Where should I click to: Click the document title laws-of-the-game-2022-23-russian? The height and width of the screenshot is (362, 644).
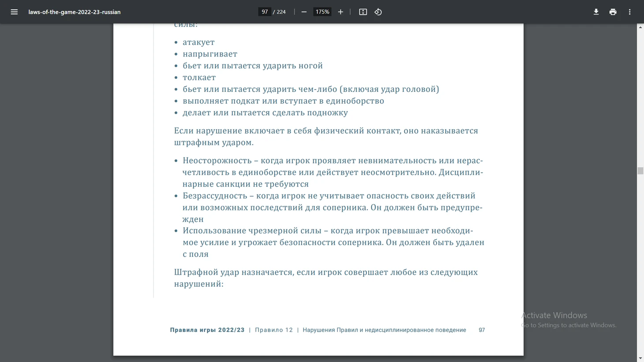point(75,12)
